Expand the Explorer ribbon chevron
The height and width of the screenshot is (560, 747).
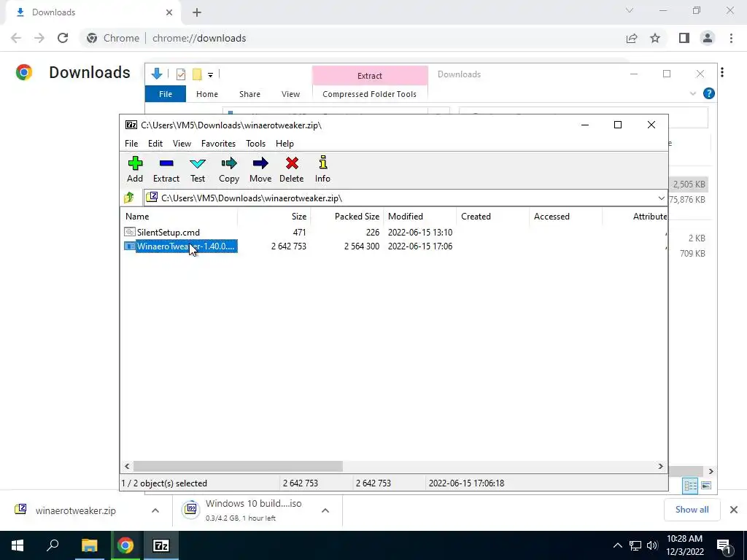693,94
